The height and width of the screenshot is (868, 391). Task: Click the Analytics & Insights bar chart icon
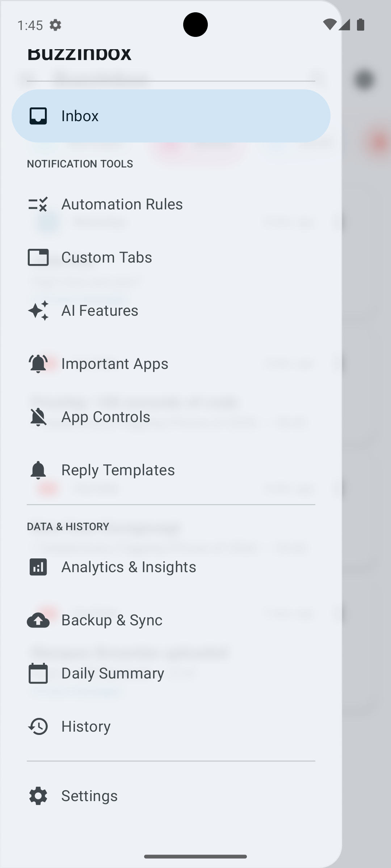pos(38,567)
